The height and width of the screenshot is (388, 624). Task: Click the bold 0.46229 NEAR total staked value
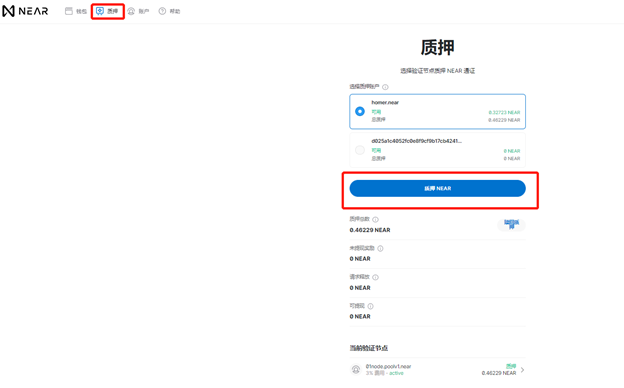coord(370,230)
